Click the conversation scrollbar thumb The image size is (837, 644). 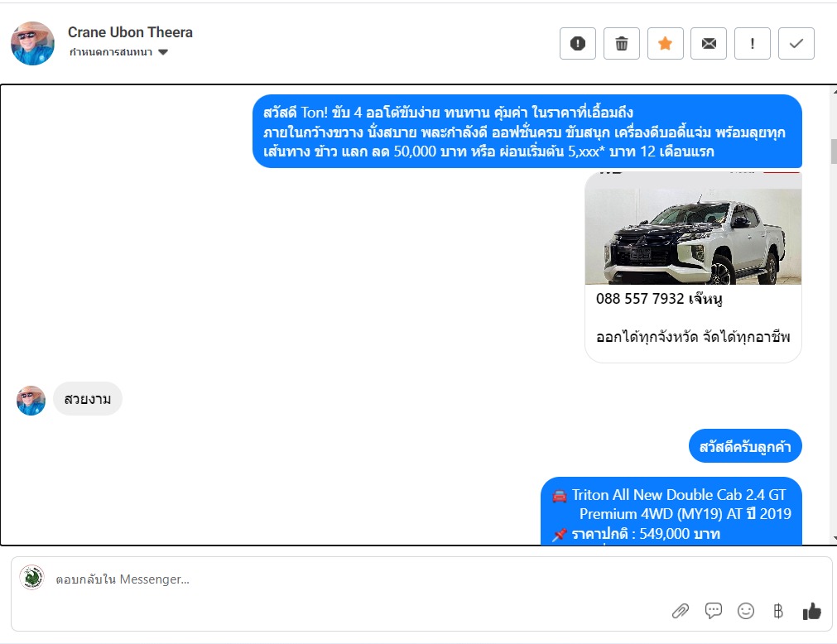833,151
